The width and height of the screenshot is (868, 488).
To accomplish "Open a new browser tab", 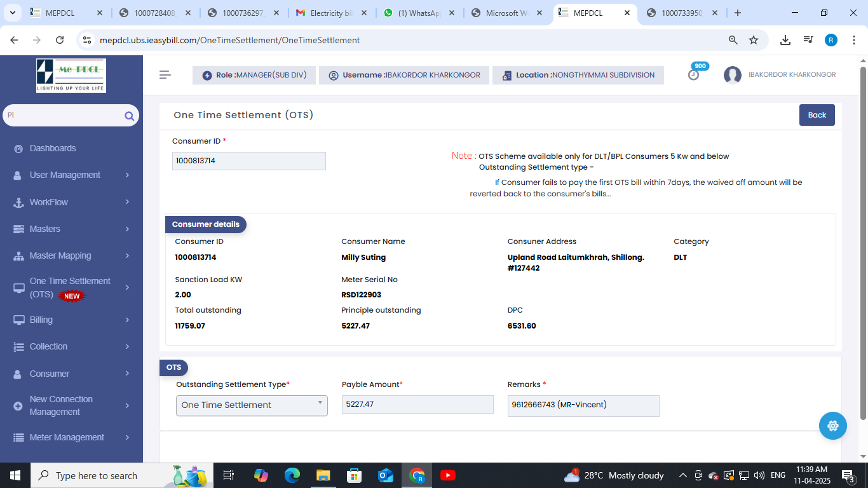I will click(738, 13).
